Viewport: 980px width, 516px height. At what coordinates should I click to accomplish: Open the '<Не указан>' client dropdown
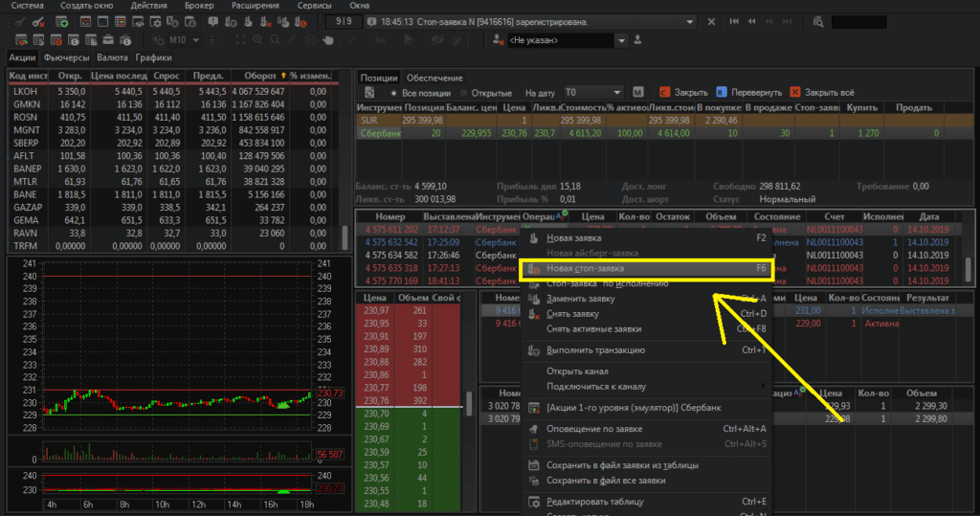point(621,41)
